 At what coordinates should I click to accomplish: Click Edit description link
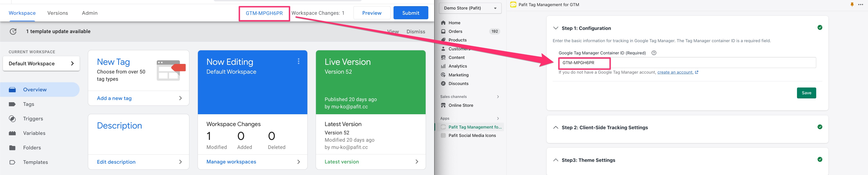tap(116, 162)
